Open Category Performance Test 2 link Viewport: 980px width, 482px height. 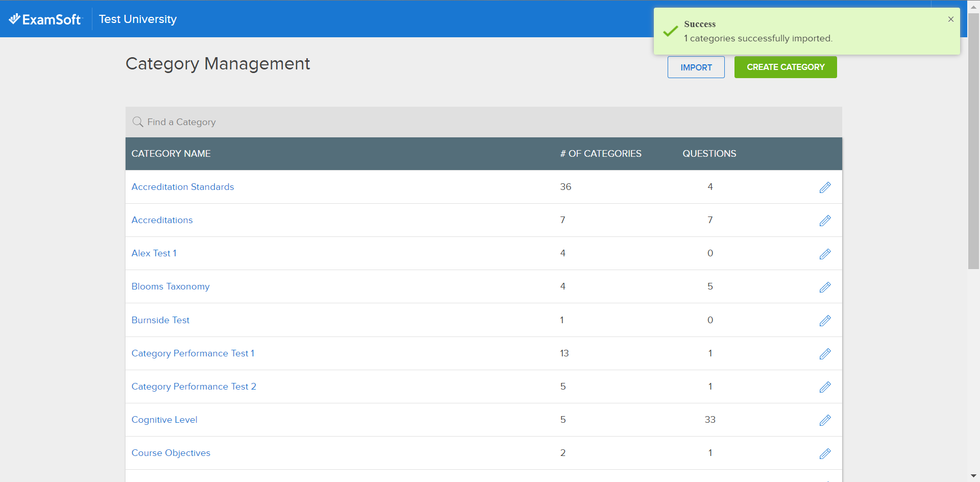tap(194, 387)
